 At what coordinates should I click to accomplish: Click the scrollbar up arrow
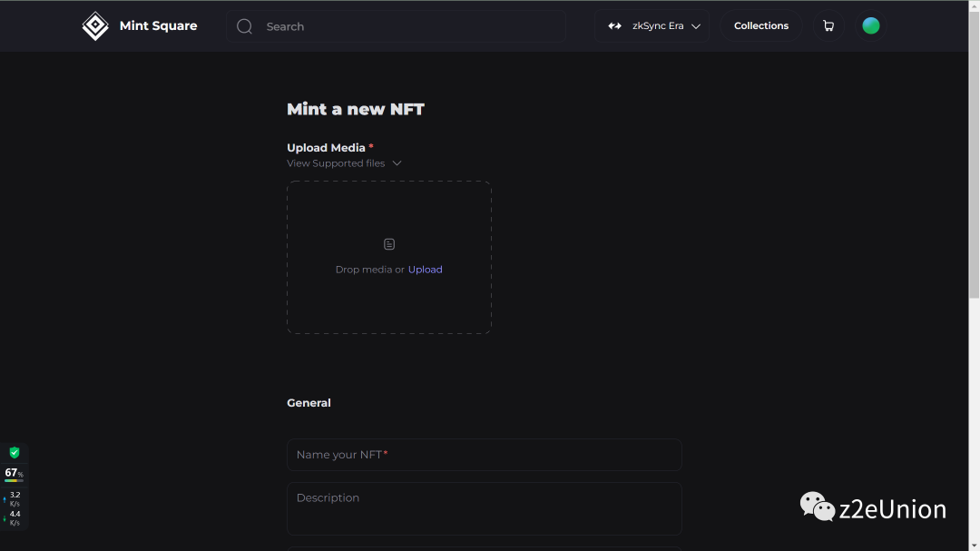pyautogui.click(x=974, y=5)
